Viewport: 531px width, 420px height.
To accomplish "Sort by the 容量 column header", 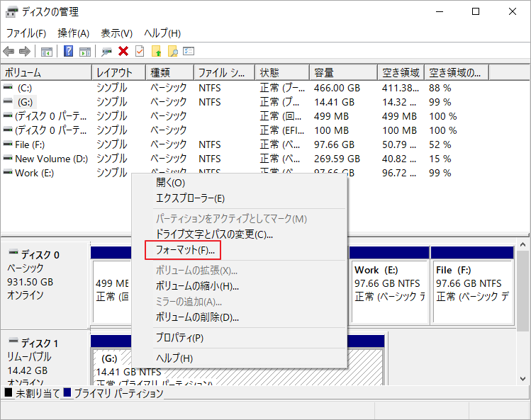I will coord(344,73).
